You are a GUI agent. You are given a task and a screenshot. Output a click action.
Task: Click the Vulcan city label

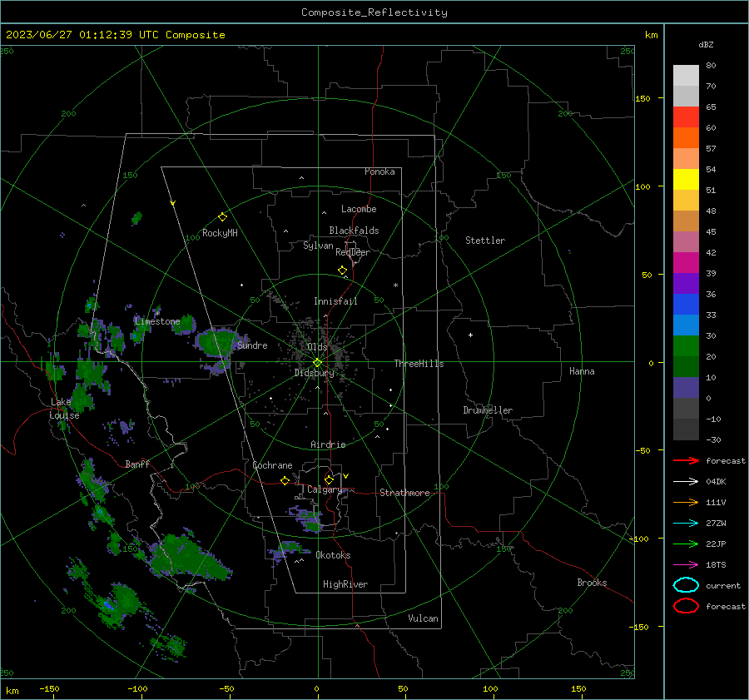pos(423,618)
